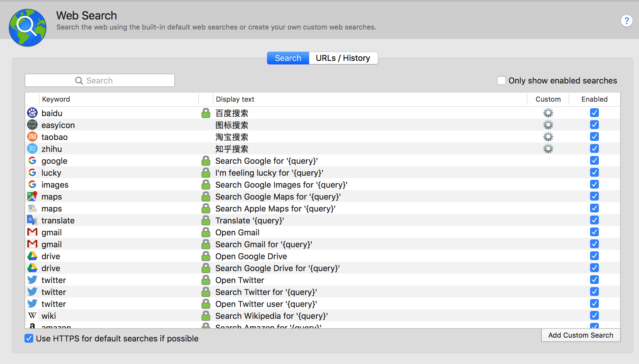Viewport: 639px width, 364px height.
Task: Open the custom gear for easyicon
Action: click(x=548, y=125)
